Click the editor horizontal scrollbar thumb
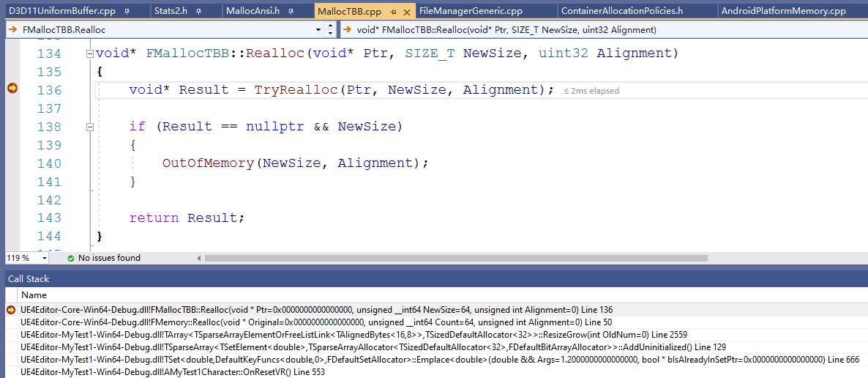Viewport: 868px width, 378px height. click(x=456, y=258)
